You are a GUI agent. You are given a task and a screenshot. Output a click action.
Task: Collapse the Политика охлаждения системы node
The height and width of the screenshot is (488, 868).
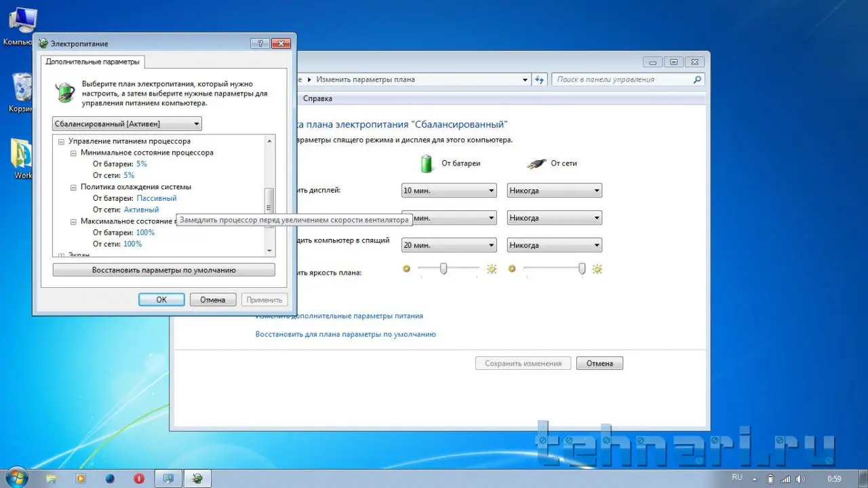click(x=73, y=187)
